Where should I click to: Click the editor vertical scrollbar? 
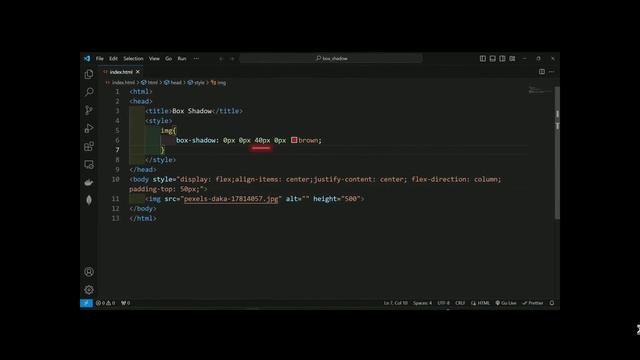(557, 153)
